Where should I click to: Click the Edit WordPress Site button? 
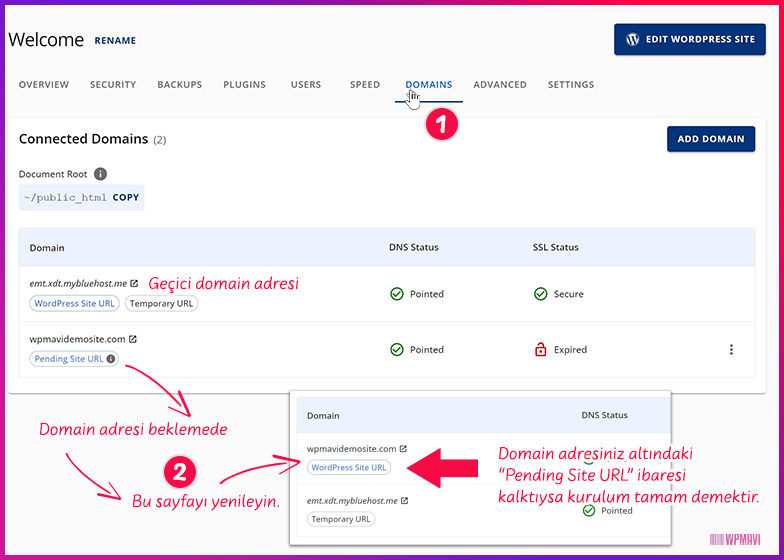[x=690, y=40]
